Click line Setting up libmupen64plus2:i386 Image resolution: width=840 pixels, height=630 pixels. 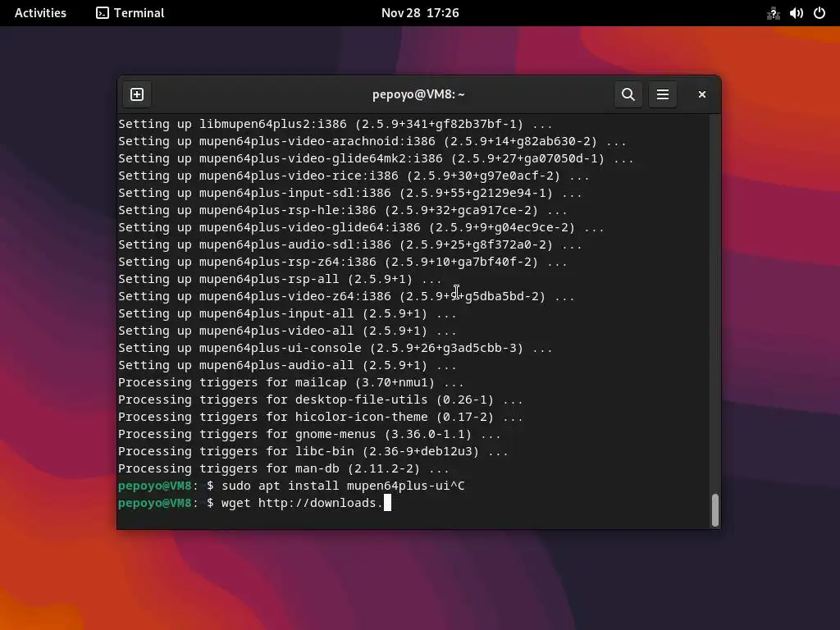336,125
